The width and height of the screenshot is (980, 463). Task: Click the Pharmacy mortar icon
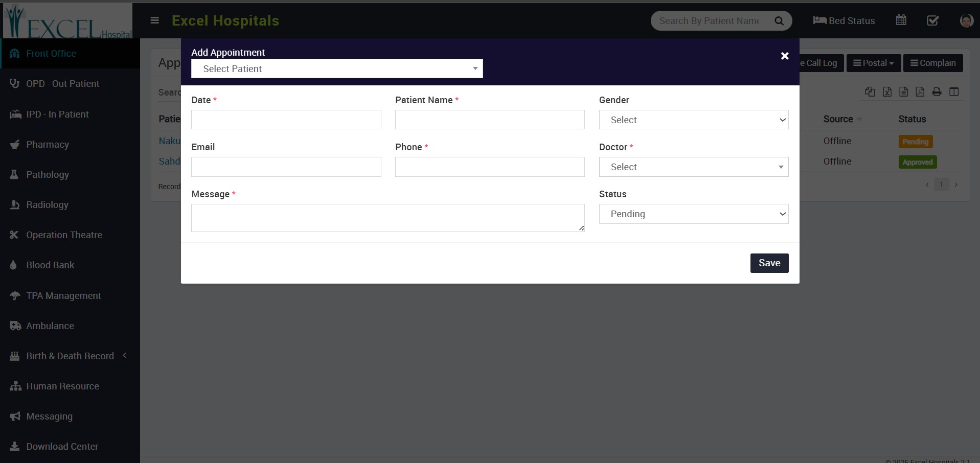(x=15, y=145)
